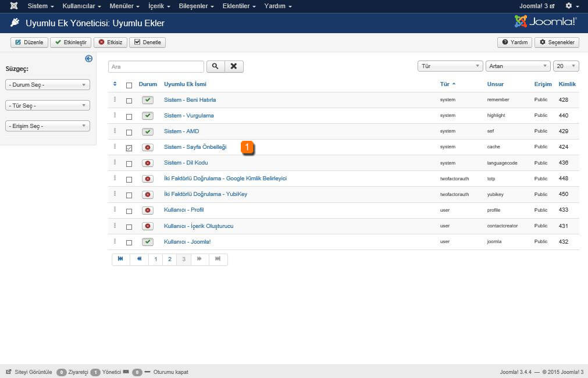588x378 pixels.
Task: Open the Durum Seç filter dropdown
Action: (48, 85)
